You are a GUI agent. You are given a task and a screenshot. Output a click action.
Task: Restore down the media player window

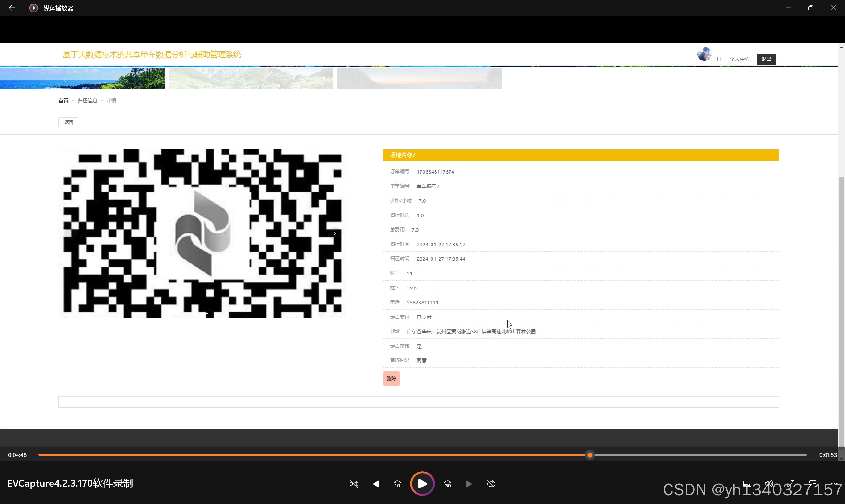tap(811, 8)
